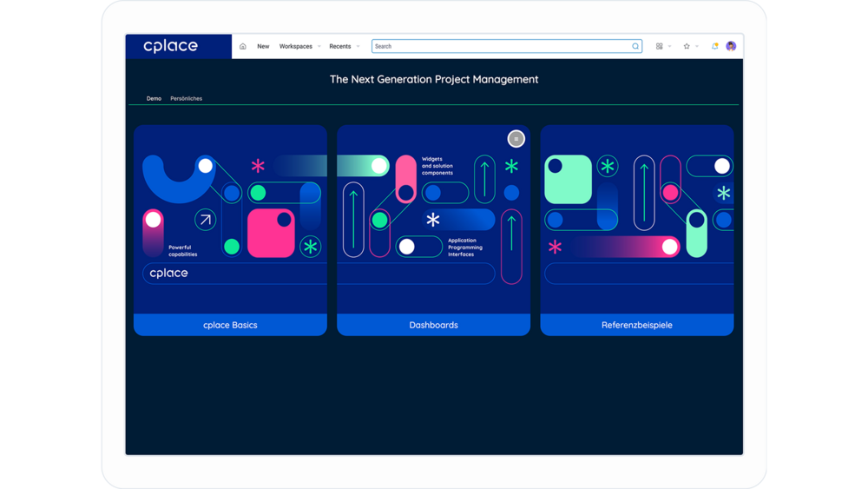Open the Referenzbeispiele label
The height and width of the screenshot is (489, 868).
click(636, 325)
